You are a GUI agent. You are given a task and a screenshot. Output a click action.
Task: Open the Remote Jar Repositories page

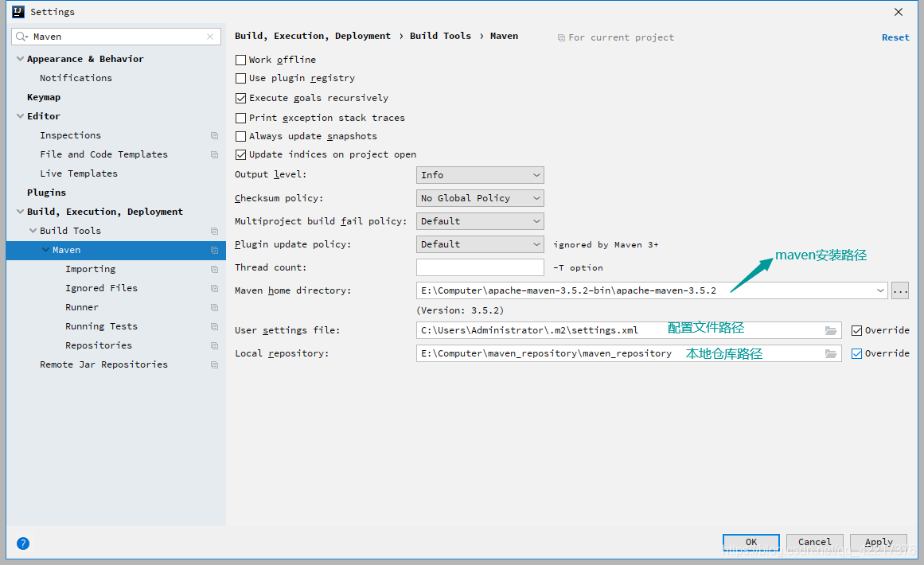click(103, 364)
